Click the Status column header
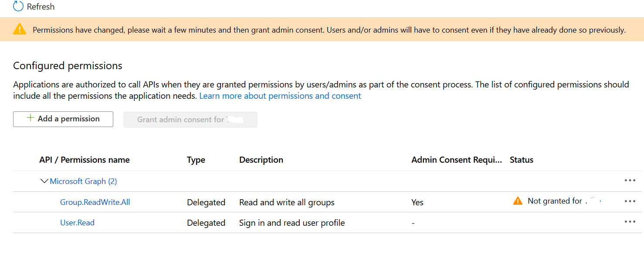Image resolution: width=644 pixels, height=271 pixels. pyautogui.click(x=522, y=160)
